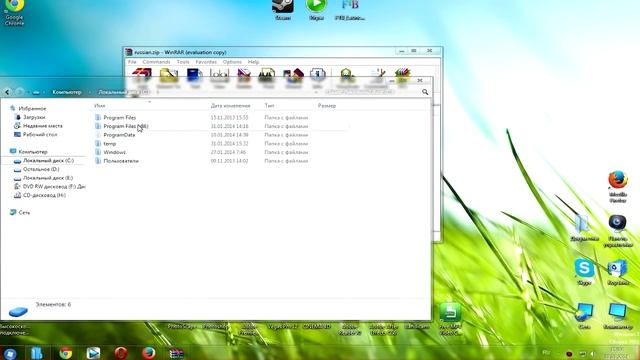640x360 pixels.
Task: Select DVD RW дисковод (F:) in navigation pane
Action: pyautogui.click(x=54, y=187)
